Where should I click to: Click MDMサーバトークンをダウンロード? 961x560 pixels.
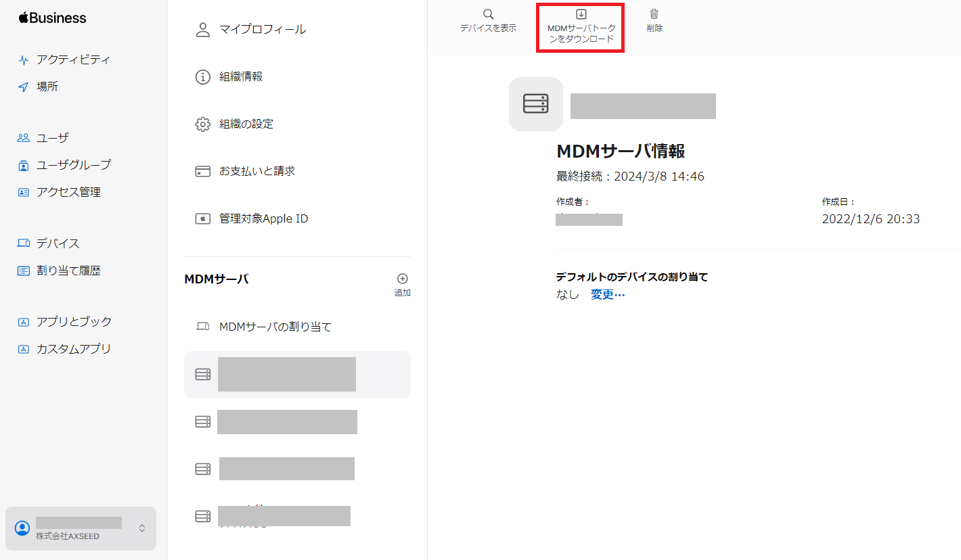(x=581, y=27)
